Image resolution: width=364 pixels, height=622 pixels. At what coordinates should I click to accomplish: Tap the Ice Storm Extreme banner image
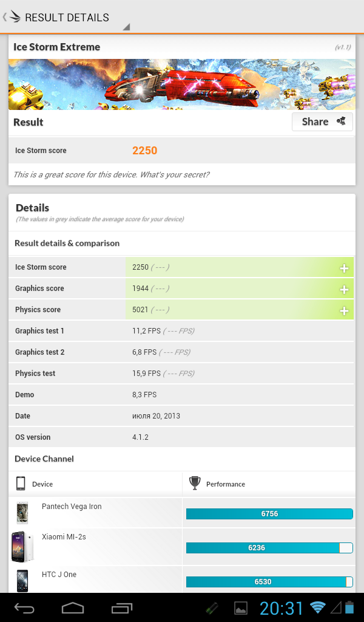click(182, 84)
